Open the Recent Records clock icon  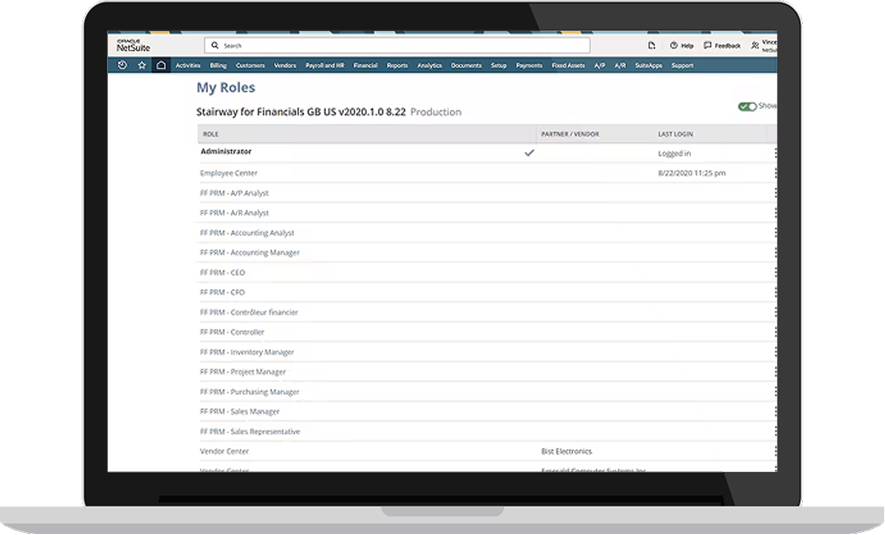click(x=122, y=65)
